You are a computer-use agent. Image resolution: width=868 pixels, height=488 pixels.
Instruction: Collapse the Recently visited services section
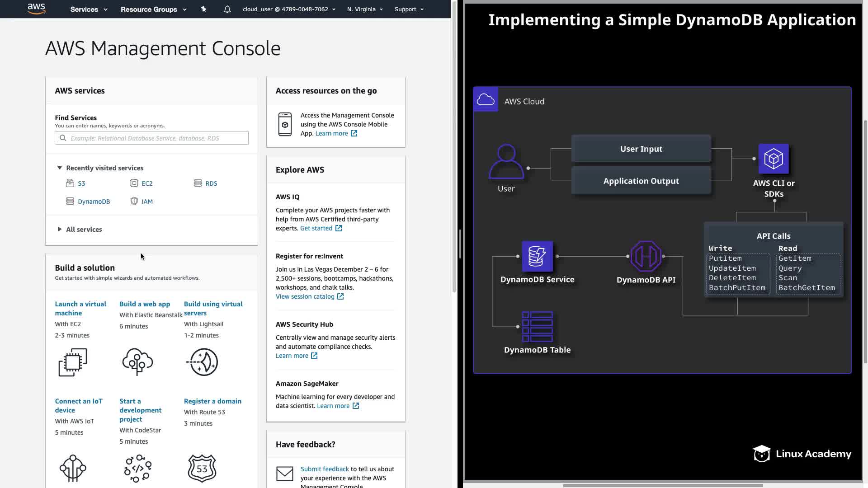(x=59, y=168)
